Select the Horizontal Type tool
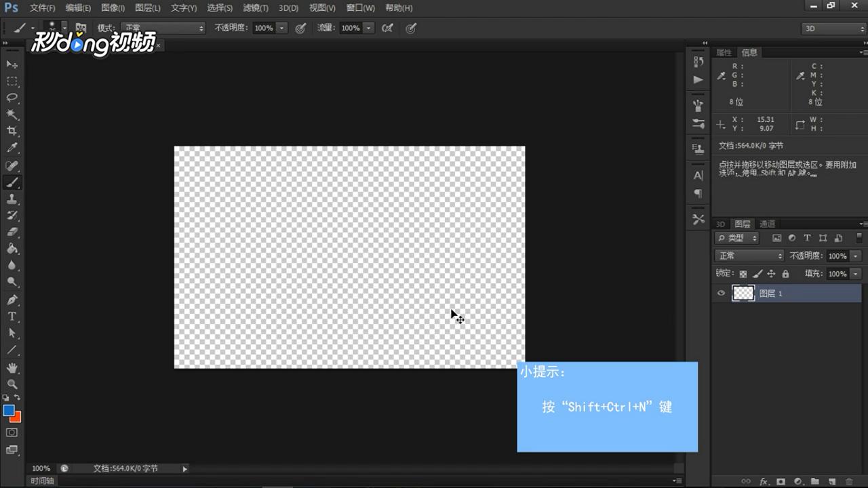868x488 pixels. pos(12,317)
